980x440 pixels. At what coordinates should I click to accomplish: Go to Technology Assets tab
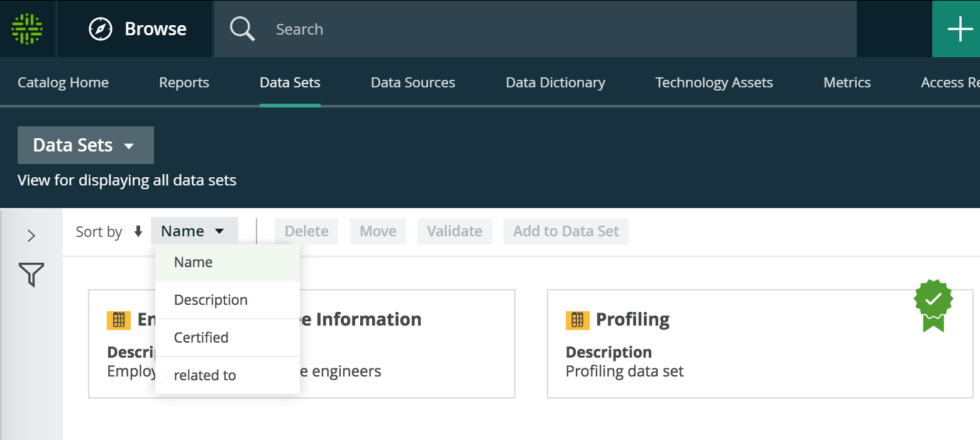713,82
